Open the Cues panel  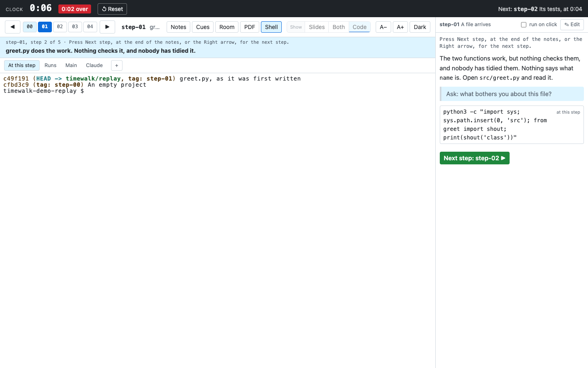(203, 27)
